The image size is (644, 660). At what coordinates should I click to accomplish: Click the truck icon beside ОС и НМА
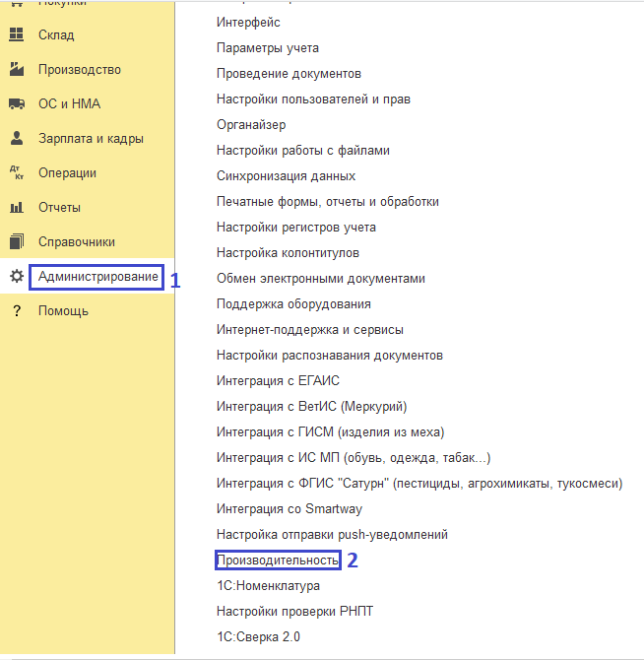tap(16, 104)
